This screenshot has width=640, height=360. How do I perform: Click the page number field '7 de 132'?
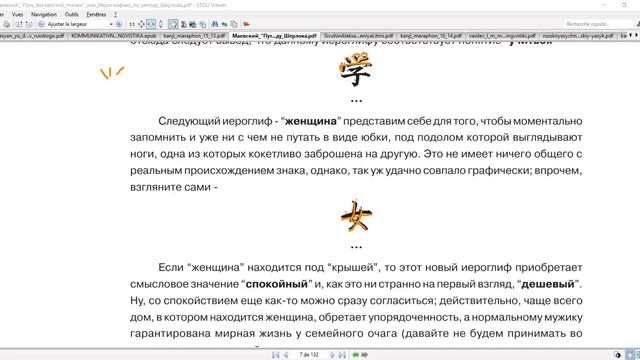tap(309, 355)
